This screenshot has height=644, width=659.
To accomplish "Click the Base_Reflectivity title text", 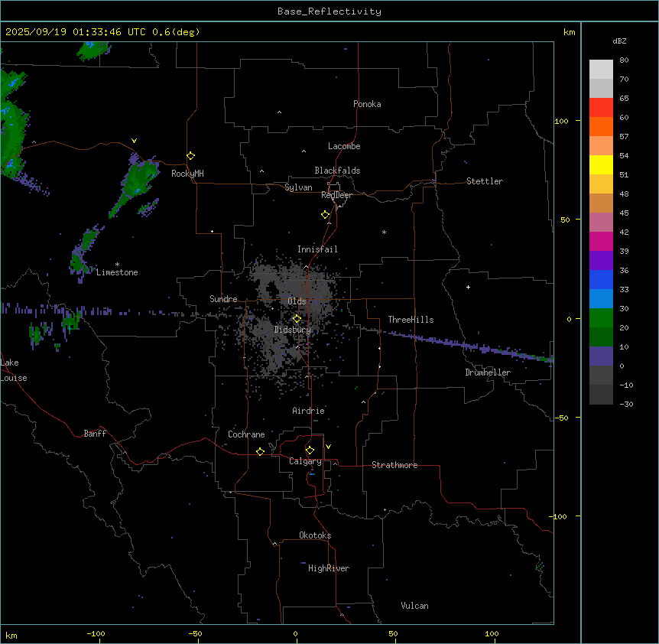I will pyautogui.click(x=329, y=11).
